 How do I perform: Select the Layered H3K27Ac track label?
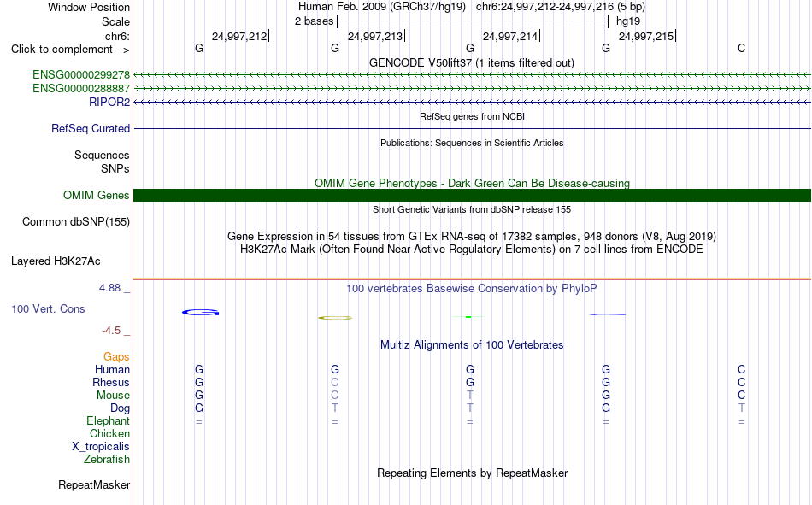coord(56,261)
